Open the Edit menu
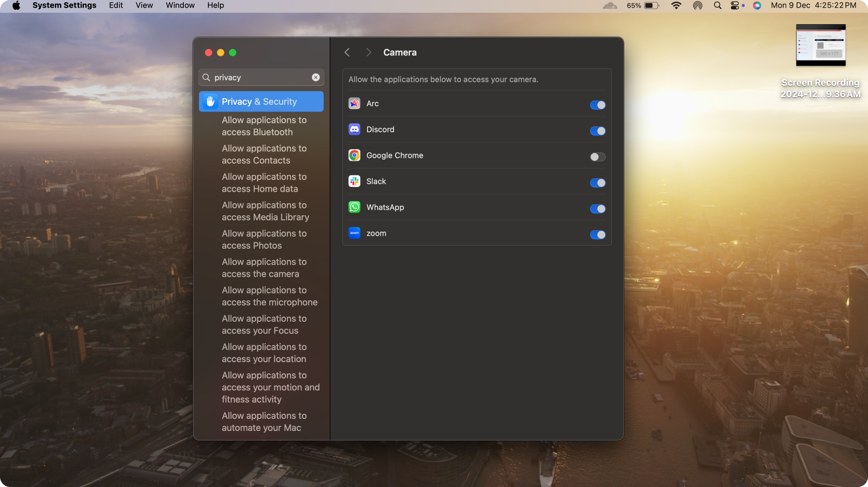Image resolution: width=868 pixels, height=487 pixels. coord(116,6)
